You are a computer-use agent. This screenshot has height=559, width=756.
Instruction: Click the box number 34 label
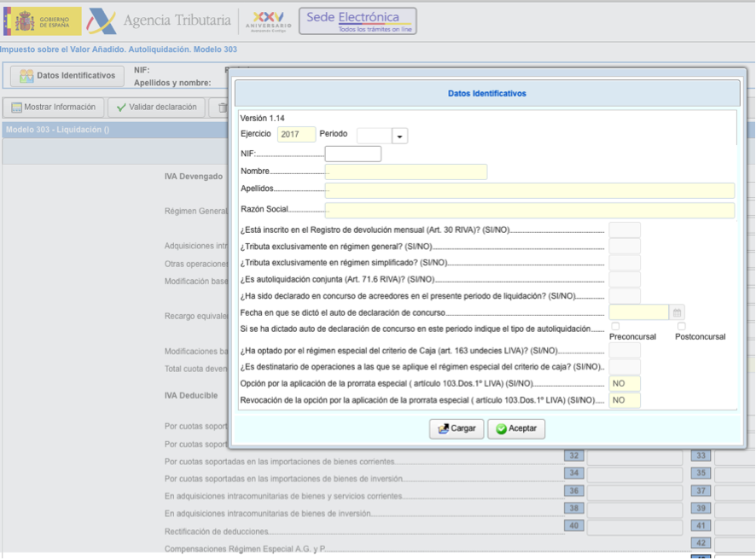[573, 473]
